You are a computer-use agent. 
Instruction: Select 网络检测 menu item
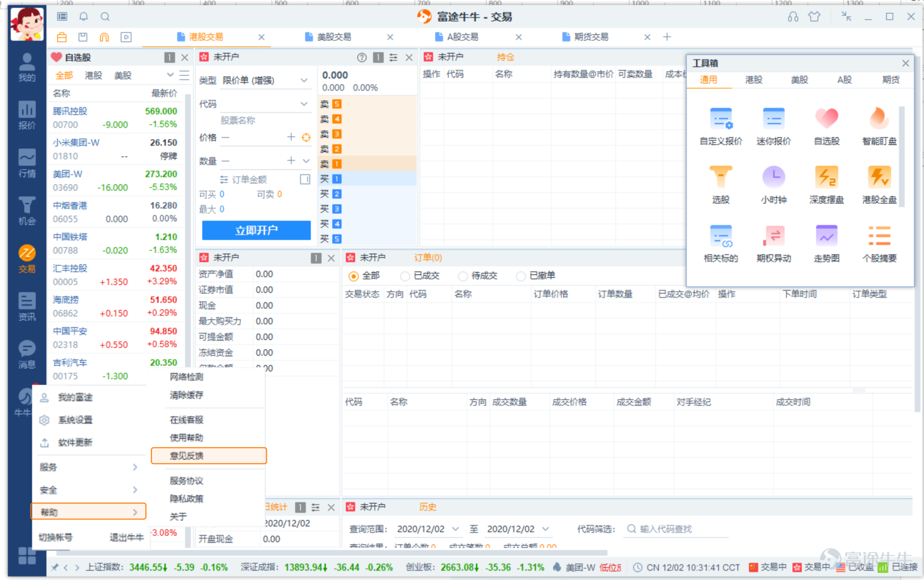coord(187,377)
